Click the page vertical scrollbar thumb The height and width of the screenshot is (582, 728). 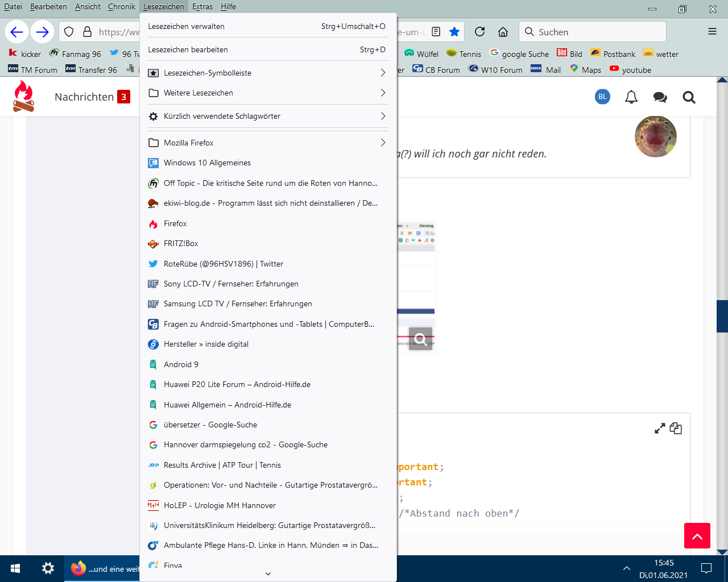click(722, 315)
